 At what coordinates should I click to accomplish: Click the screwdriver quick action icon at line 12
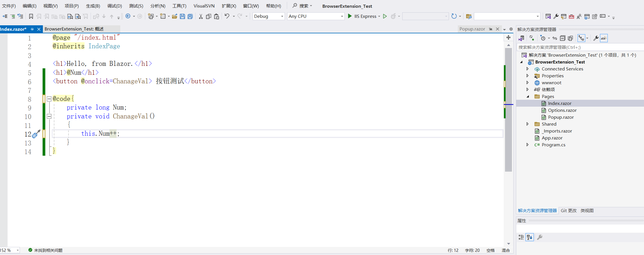tap(36, 134)
